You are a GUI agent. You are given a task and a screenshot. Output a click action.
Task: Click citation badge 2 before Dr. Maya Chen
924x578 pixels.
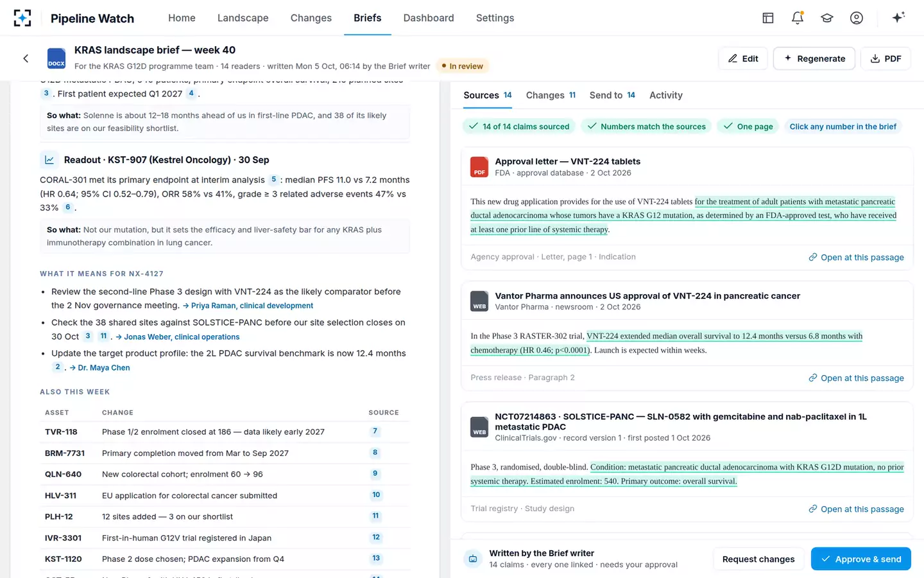point(57,367)
